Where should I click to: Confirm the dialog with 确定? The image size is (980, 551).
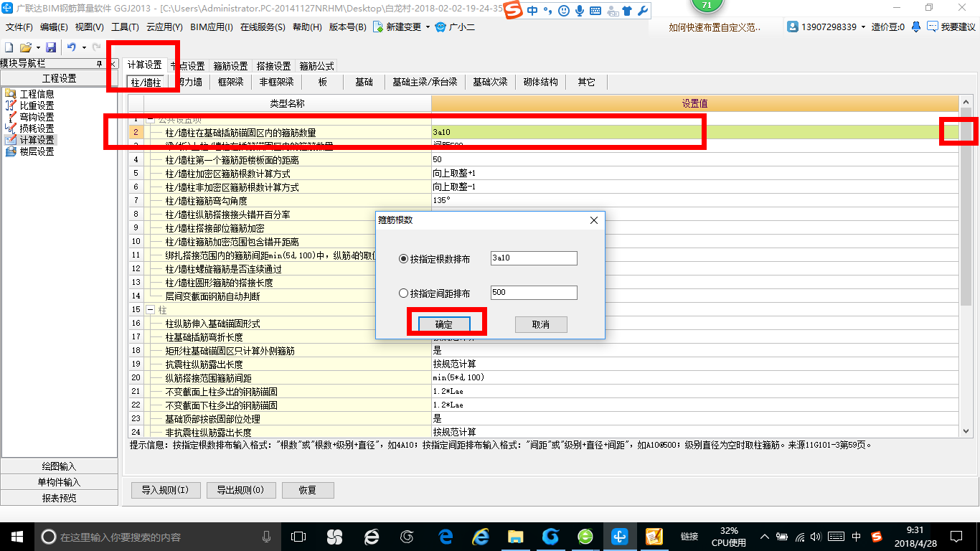[443, 324]
